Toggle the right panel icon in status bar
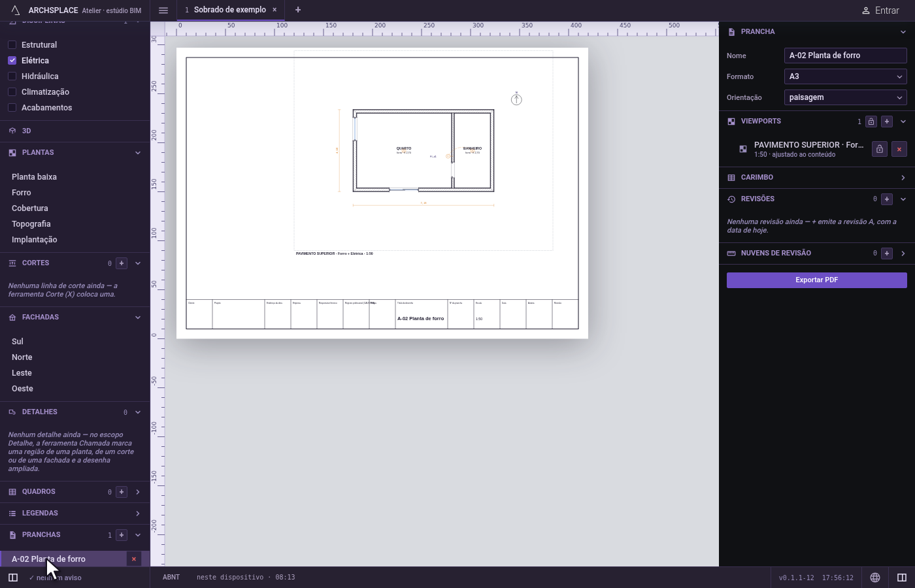915x588 pixels. coord(902,578)
